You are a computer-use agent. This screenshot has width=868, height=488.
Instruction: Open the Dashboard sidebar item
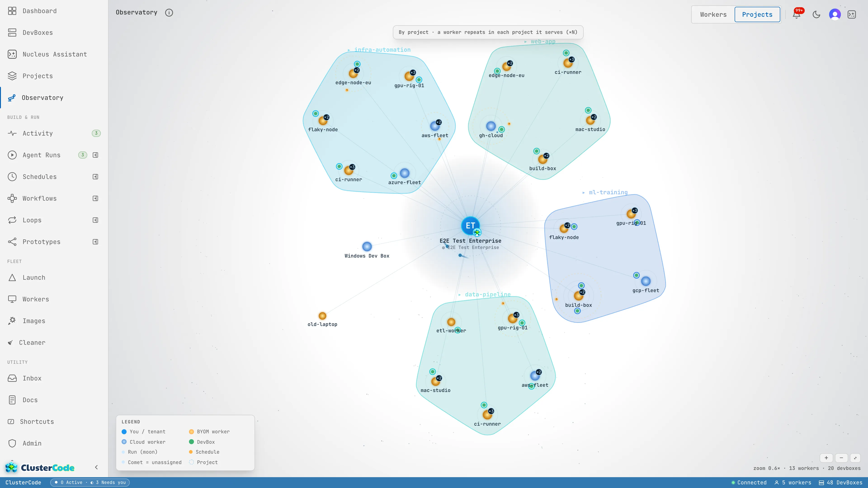pos(54,11)
